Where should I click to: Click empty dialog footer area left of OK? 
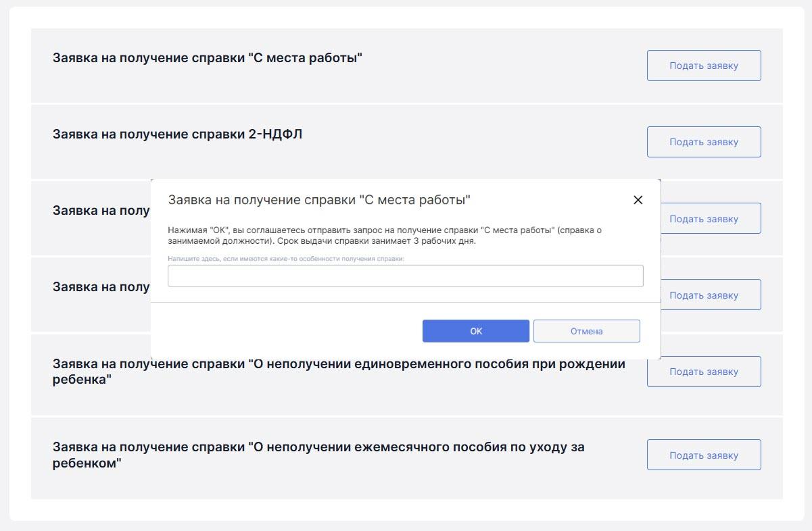284,331
